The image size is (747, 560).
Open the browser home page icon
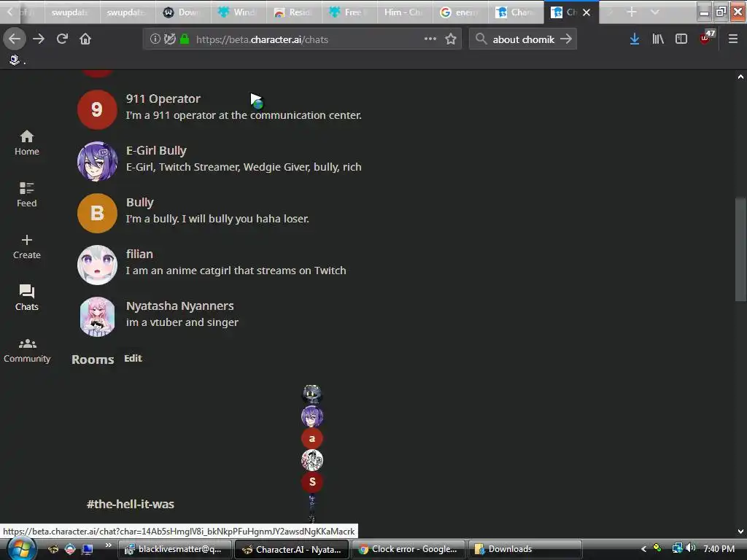(85, 39)
